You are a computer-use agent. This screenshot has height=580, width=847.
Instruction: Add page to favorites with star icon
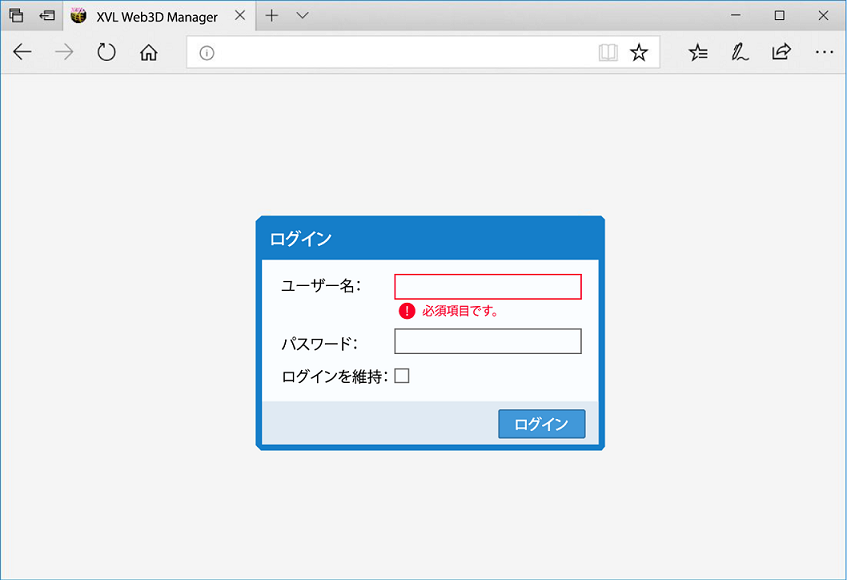pos(639,52)
